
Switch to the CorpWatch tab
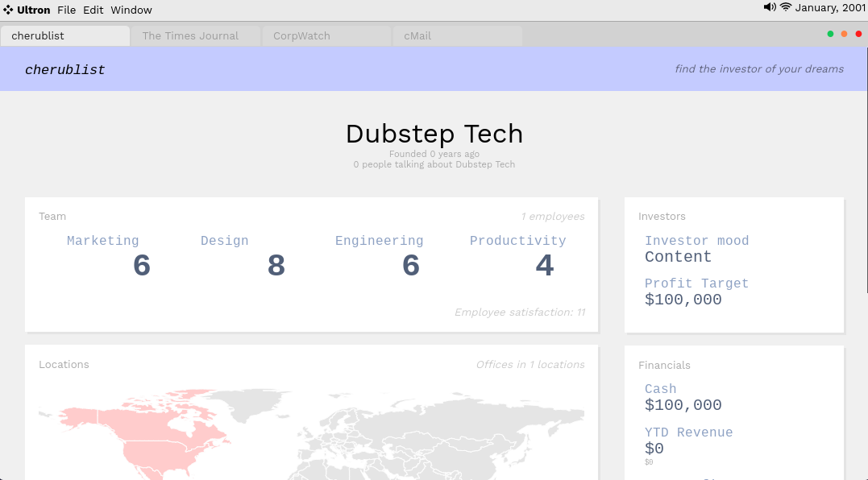click(301, 36)
